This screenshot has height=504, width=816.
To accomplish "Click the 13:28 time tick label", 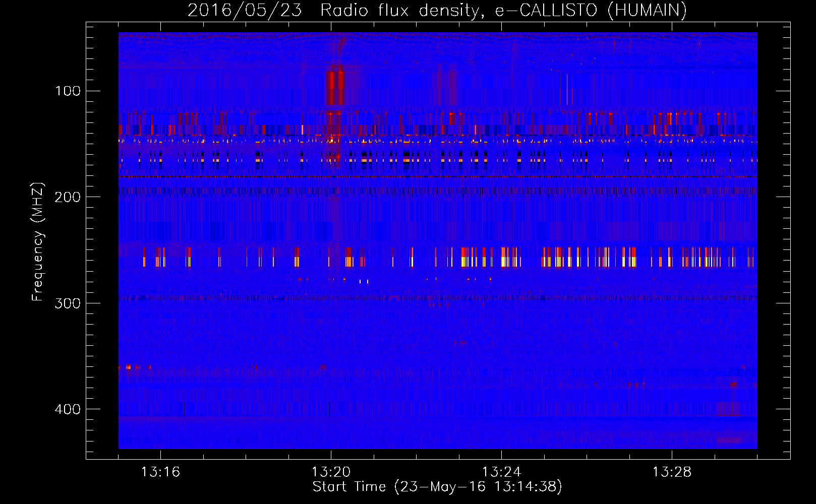I will [672, 472].
